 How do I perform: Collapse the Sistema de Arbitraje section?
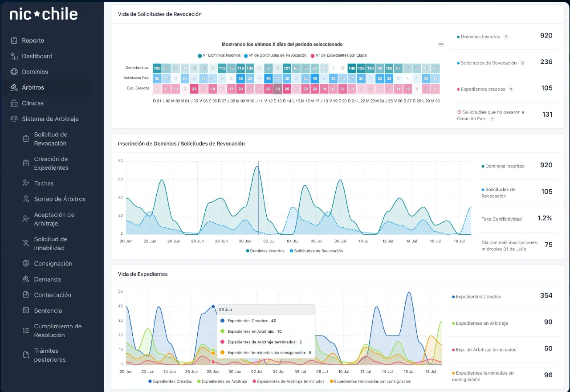[45, 119]
